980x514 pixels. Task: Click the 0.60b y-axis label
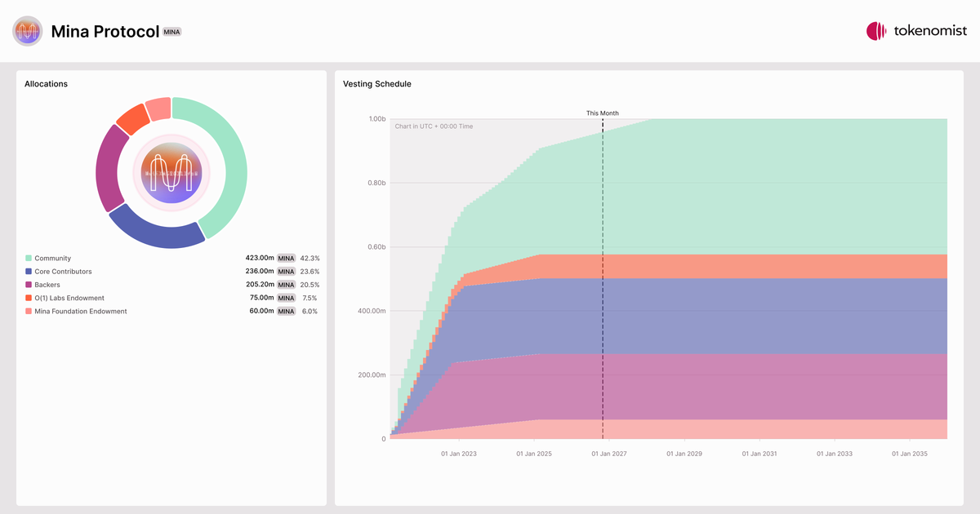point(376,247)
